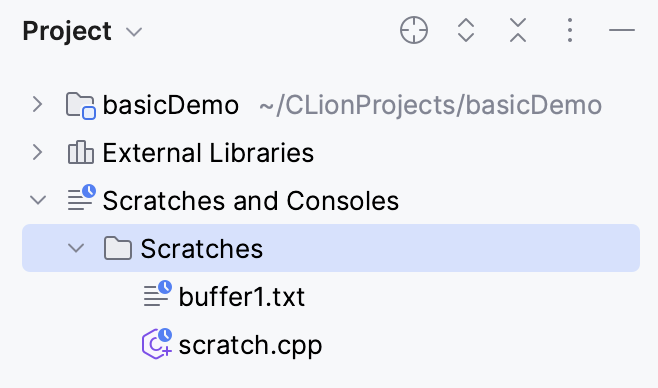Select the scratch.cpp file
This screenshot has height=388, width=658.
[251, 345]
